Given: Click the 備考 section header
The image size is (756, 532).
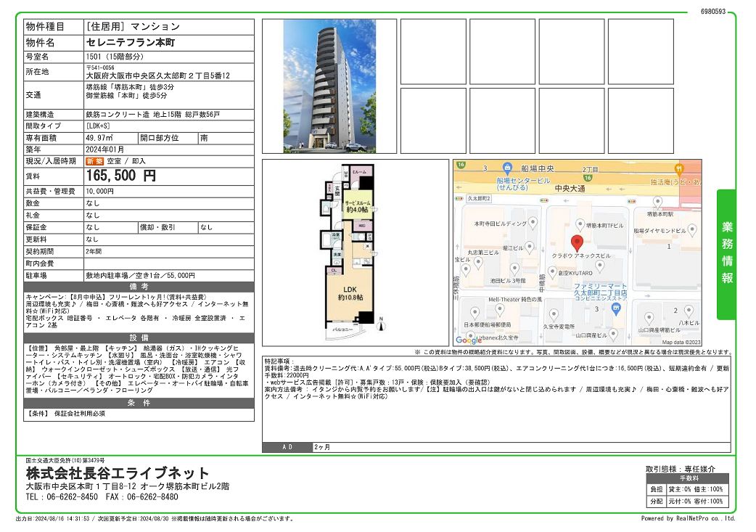Looking at the screenshot, I should click(x=139, y=287).
